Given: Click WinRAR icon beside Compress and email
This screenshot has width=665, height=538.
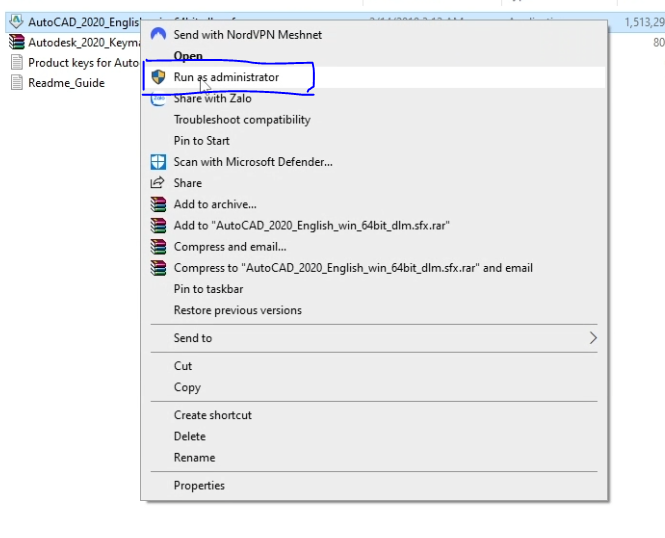Looking at the screenshot, I should (x=158, y=247).
